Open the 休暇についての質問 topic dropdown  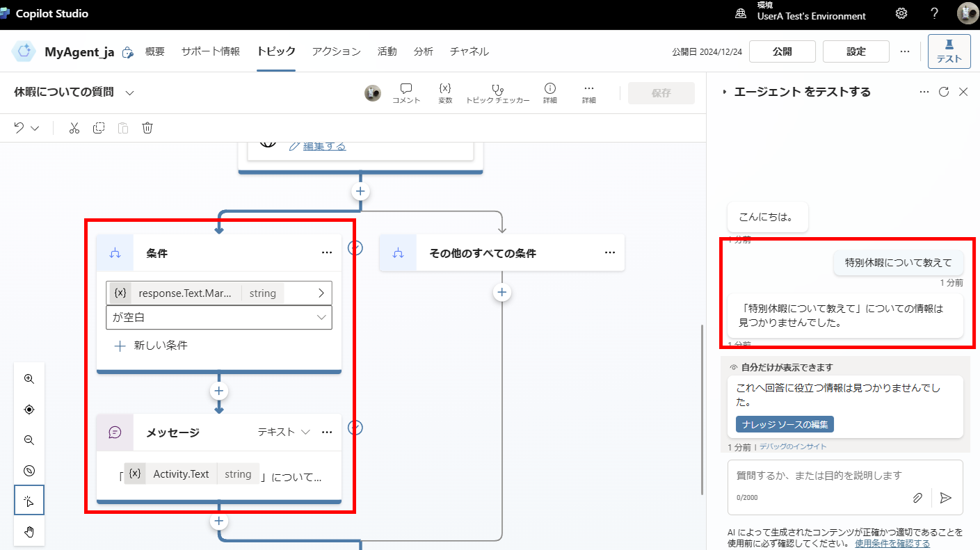point(129,91)
